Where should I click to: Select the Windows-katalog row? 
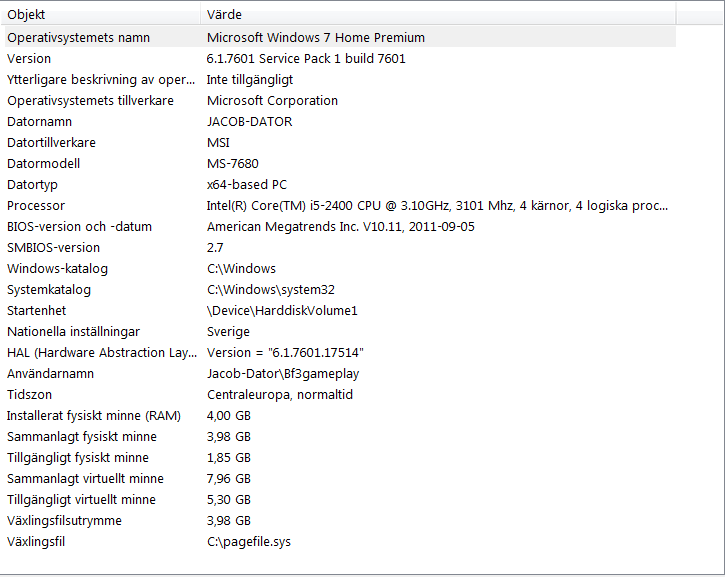[x=57, y=268]
